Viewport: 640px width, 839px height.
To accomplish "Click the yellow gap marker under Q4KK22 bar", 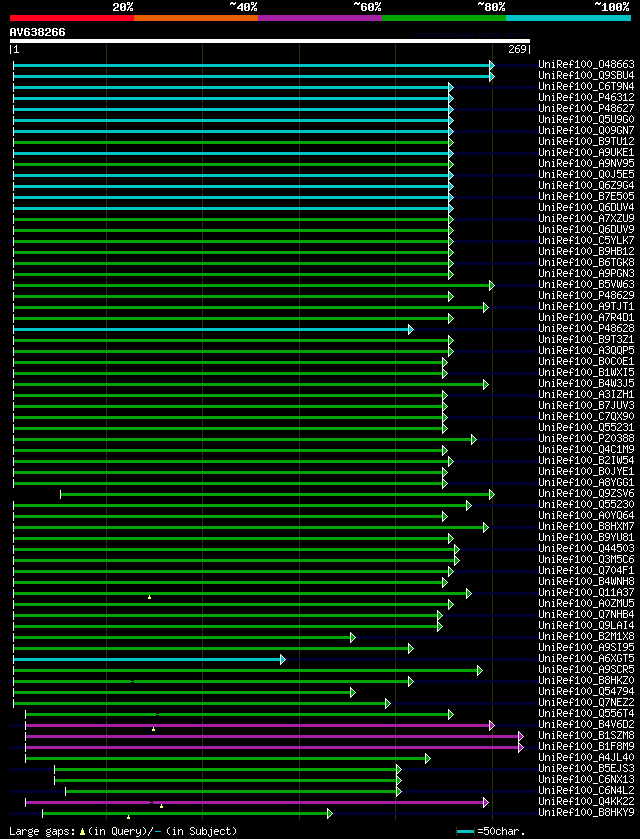I will [162, 806].
